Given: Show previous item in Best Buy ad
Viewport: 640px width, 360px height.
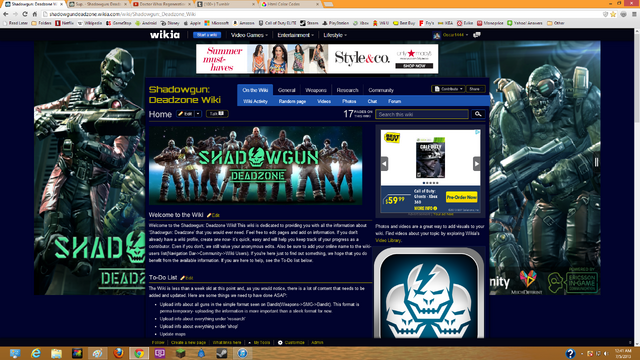Looking at the screenshot, I should tap(384, 164).
